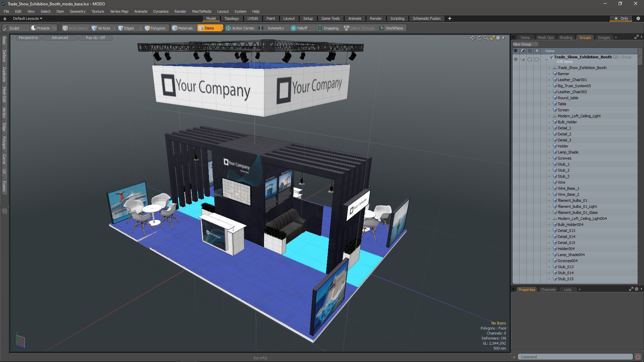Switch to the Channels tab
The height and width of the screenshot is (362, 644).
tap(548, 290)
